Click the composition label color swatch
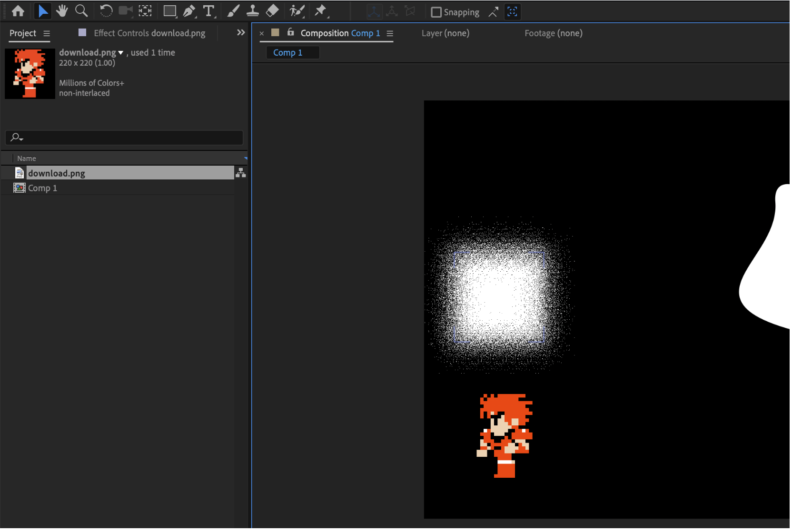This screenshot has width=792, height=532. [275, 32]
